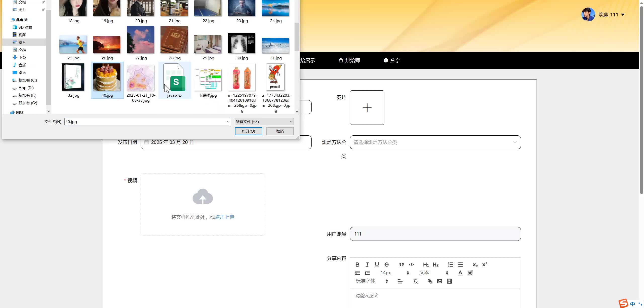Pick text color with the A icon
This screenshot has height=308, width=644.
460,273
